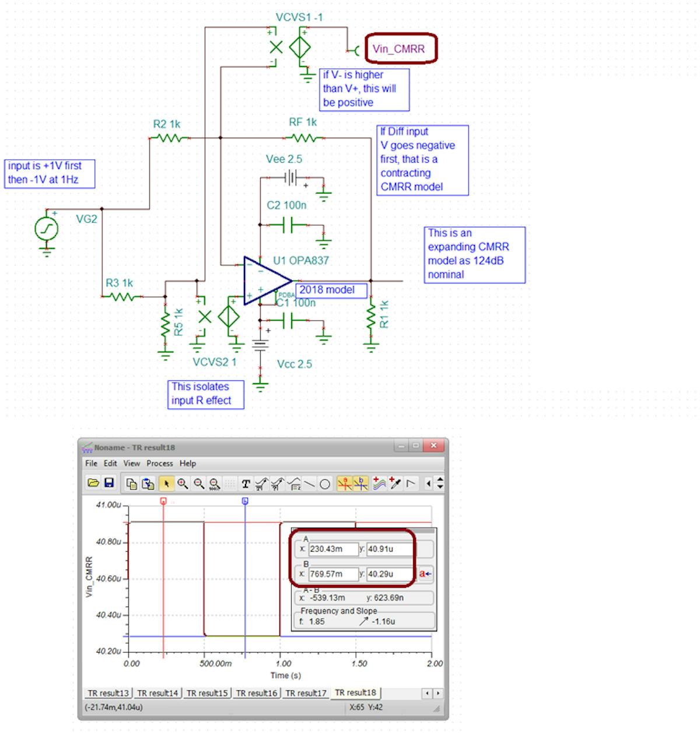Image resolution: width=700 pixels, height=740 pixels.
Task: Open the Process menu
Action: click(160, 464)
